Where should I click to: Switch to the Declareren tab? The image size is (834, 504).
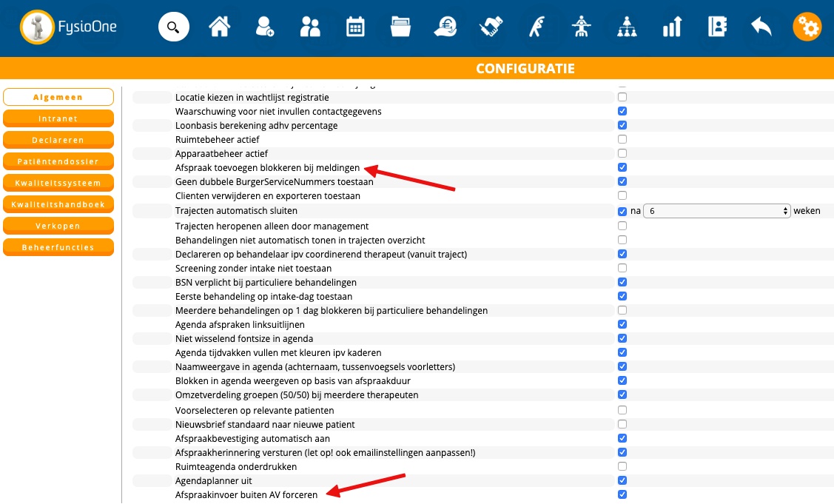[58, 140]
